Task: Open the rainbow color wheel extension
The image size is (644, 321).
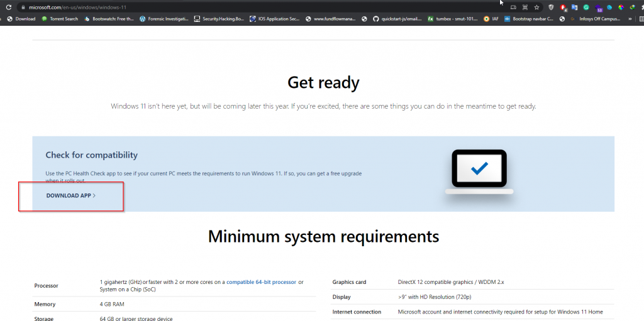Action: [x=621, y=8]
